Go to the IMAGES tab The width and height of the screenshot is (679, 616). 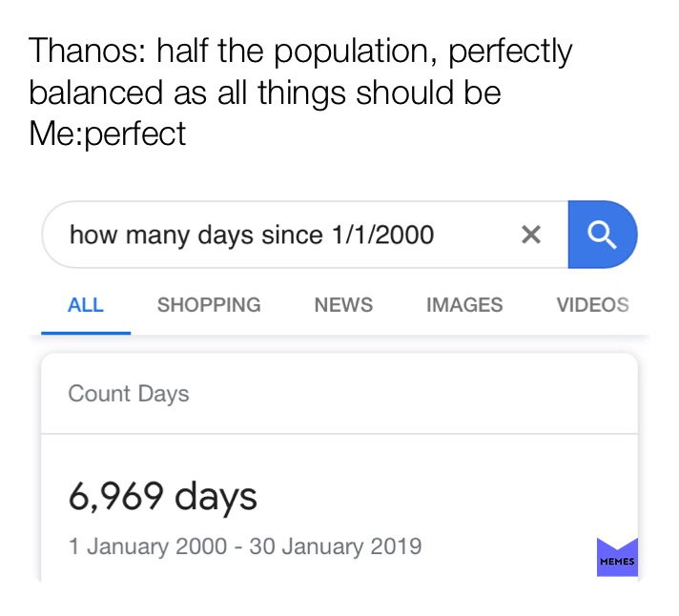[464, 305]
